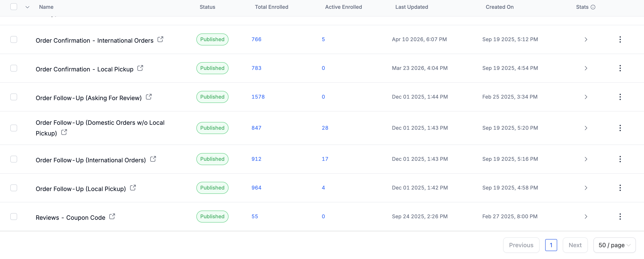Open Order Follow-Up International Orders external link icon
Viewport: 644px width, 259px height.
[153, 159]
